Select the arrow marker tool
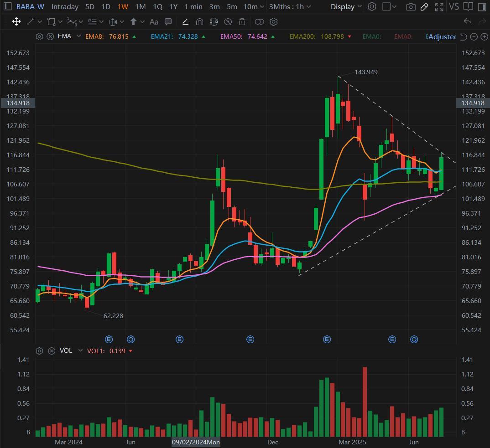The height and width of the screenshot is (448, 490). tap(133, 21)
